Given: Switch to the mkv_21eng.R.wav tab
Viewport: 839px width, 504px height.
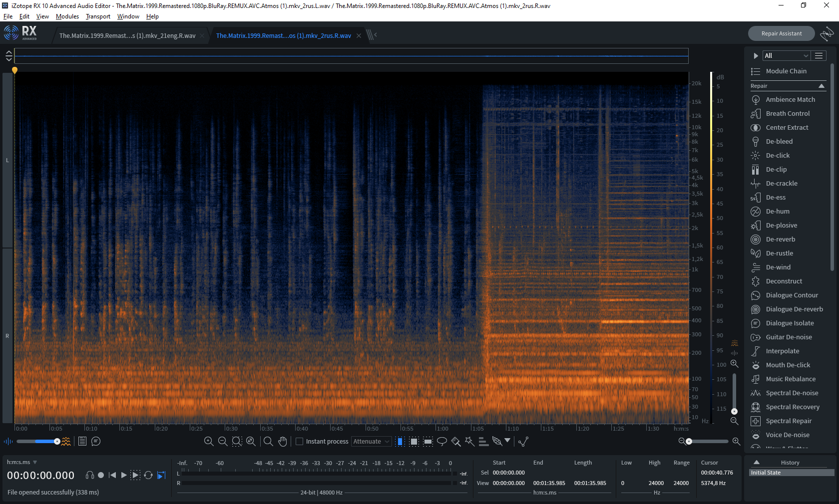Looking at the screenshot, I should click(x=127, y=36).
